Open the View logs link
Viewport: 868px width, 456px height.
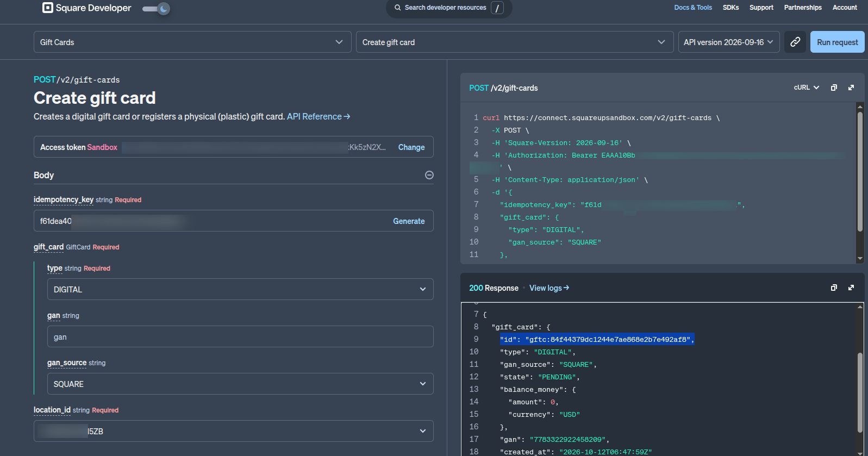coord(549,288)
